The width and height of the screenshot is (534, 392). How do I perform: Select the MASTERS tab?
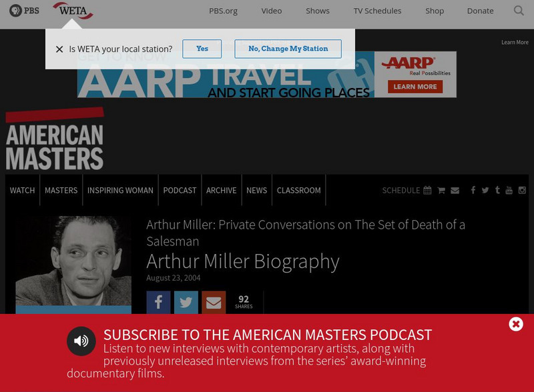point(61,190)
